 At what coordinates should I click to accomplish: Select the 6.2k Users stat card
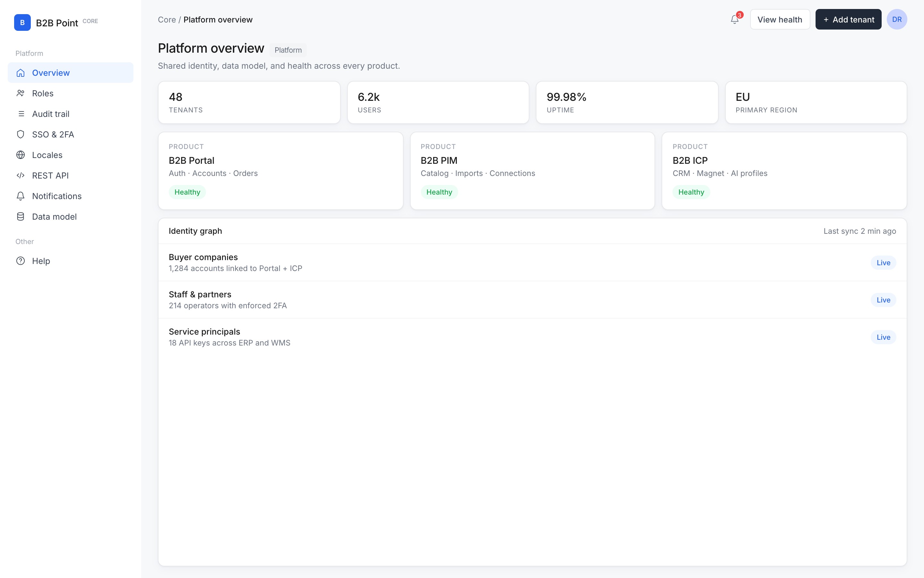(438, 102)
